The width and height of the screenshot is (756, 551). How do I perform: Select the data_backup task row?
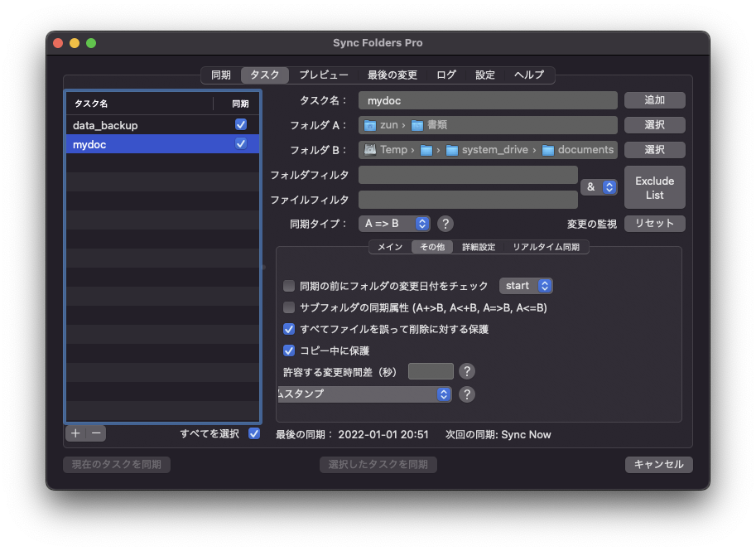pos(163,125)
